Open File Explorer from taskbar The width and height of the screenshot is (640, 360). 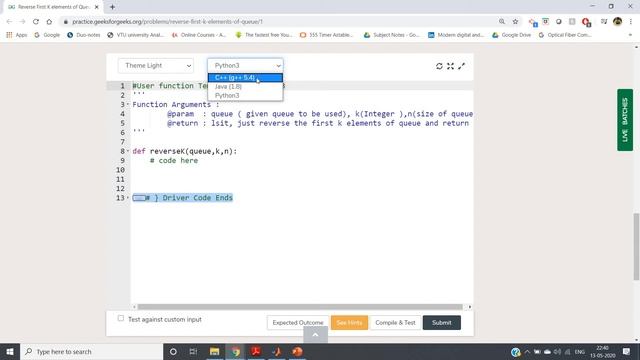214,351
